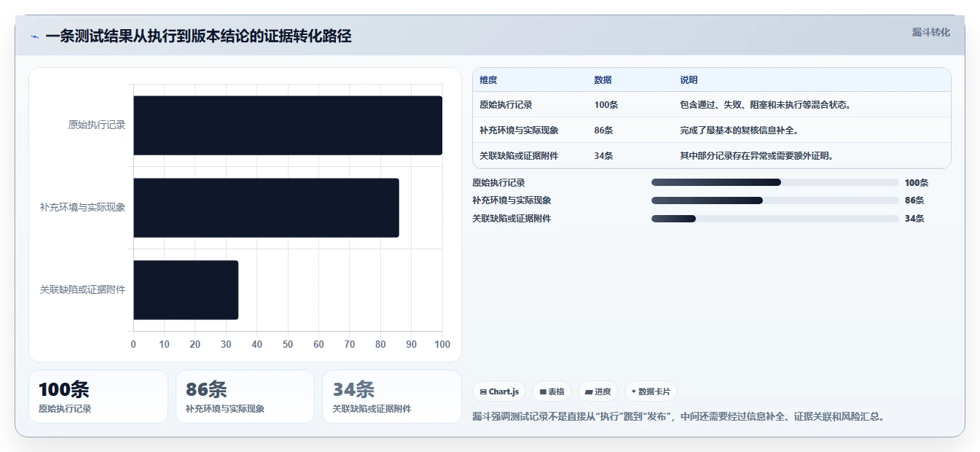Click the 进度 tag chip

[x=597, y=391]
